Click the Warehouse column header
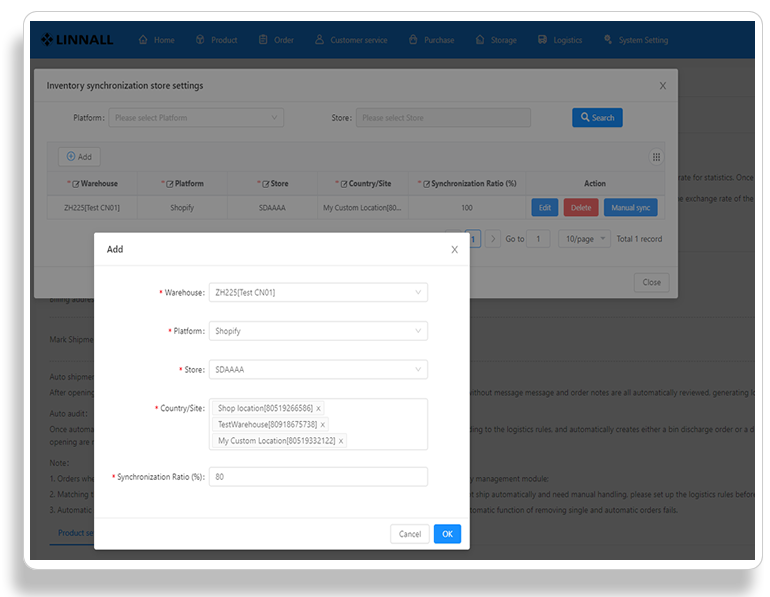 coord(92,184)
